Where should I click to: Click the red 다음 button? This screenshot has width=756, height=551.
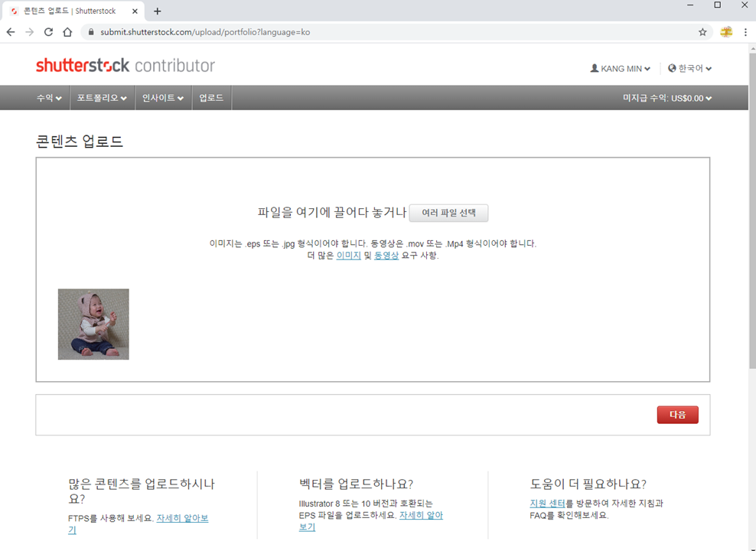[677, 415]
